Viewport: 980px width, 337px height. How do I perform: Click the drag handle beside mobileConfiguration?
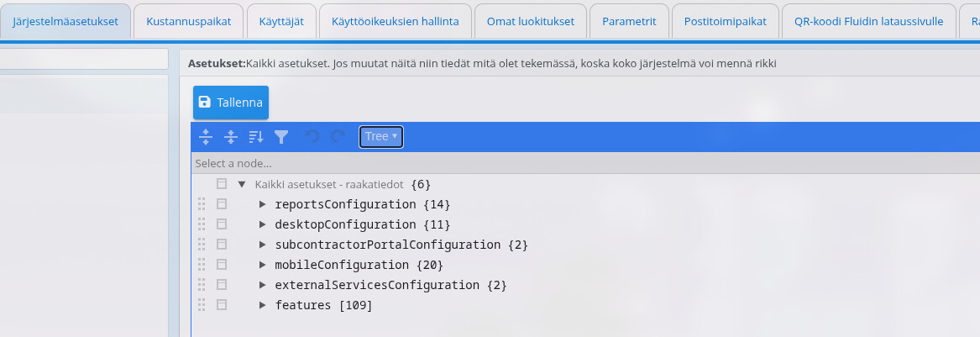[x=202, y=265]
